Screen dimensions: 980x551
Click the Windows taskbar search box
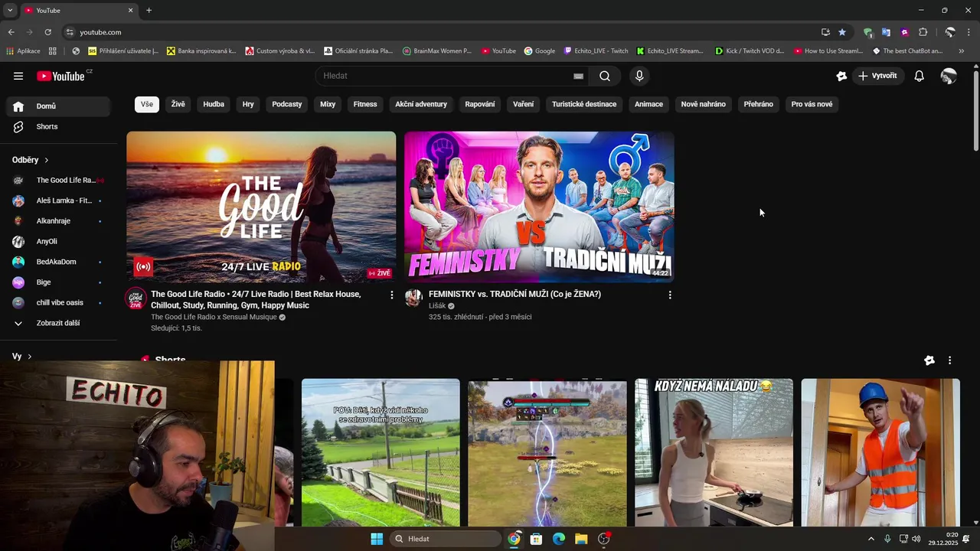tap(446, 539)
